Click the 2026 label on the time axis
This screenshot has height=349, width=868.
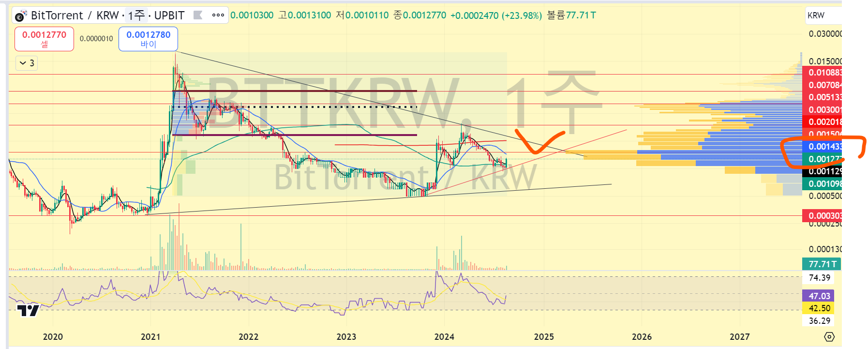point(642,337)
